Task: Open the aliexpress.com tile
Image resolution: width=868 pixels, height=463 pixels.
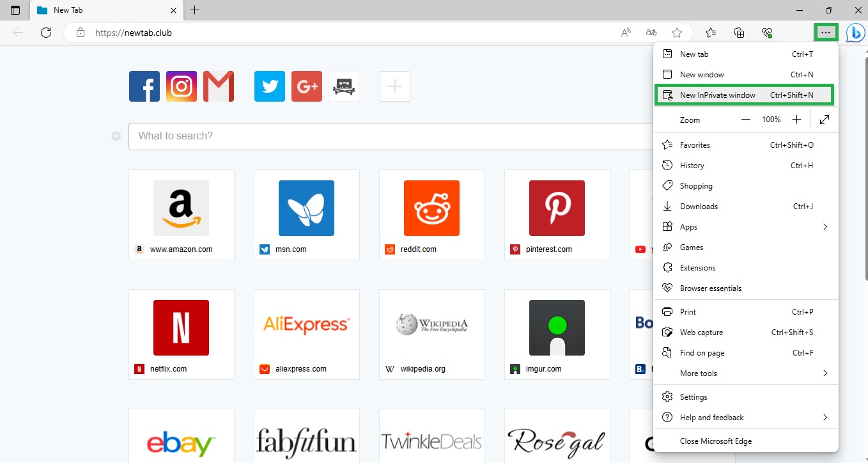Action: tap(307, 334)
